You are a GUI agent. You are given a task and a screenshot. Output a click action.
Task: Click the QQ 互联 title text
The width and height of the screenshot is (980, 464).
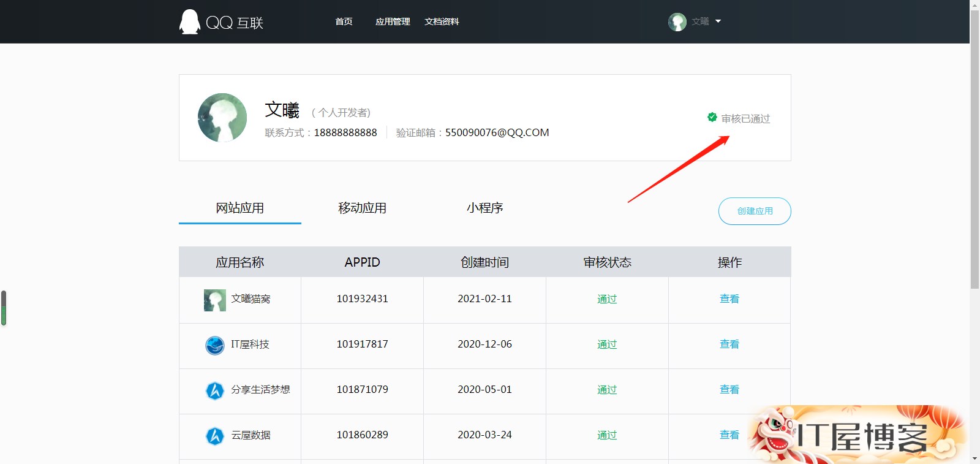[235, 23]
